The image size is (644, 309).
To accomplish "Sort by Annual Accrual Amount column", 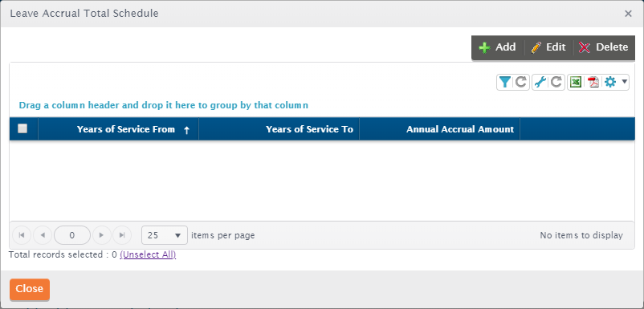I will coord(460,129).
